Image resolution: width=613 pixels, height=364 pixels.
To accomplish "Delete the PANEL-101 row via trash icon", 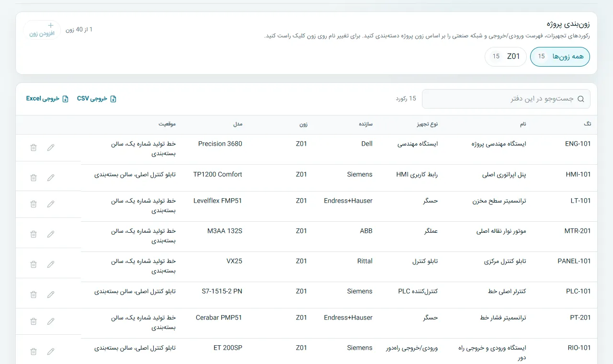I will coord(34,264).
